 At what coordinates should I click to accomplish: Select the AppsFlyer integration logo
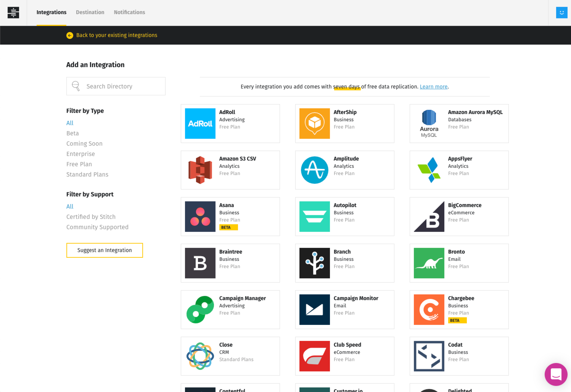tap(429, 170)
